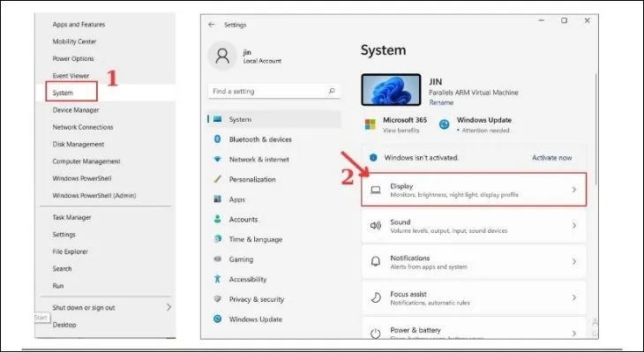The image size is (644, 353).
Task: Click the Activate now link
Action: (x=551, y=158)
